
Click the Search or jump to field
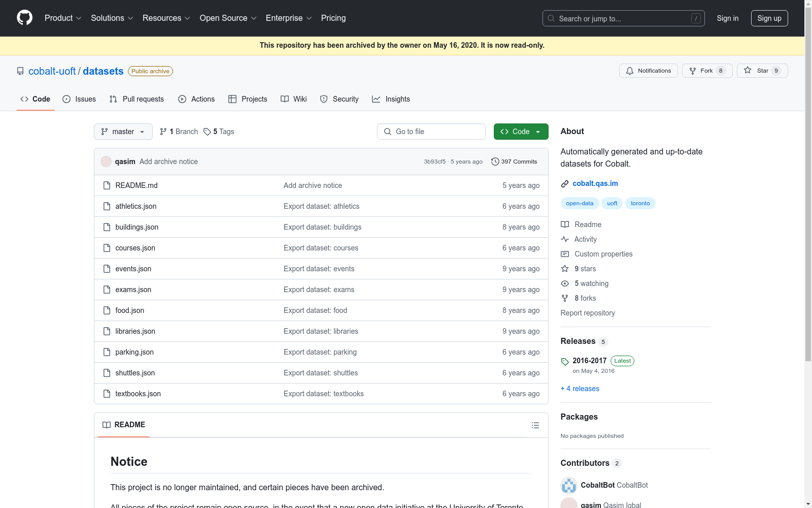(624, 18)
